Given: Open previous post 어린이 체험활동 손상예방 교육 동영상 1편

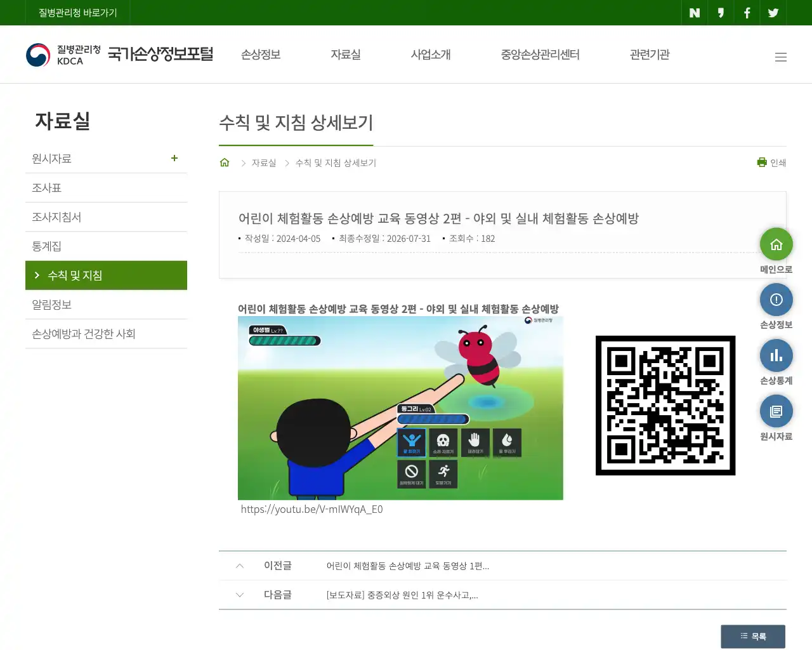Looking at the screenshot, I should click(408, 566).
